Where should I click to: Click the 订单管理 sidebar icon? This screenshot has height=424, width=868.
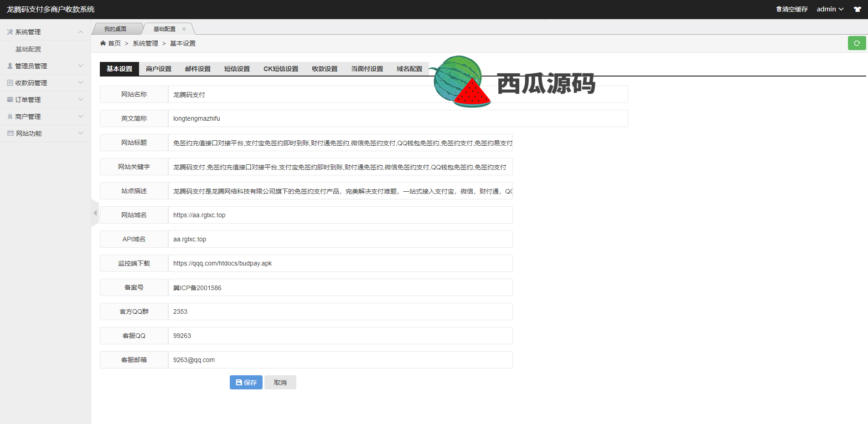point(10,100)
